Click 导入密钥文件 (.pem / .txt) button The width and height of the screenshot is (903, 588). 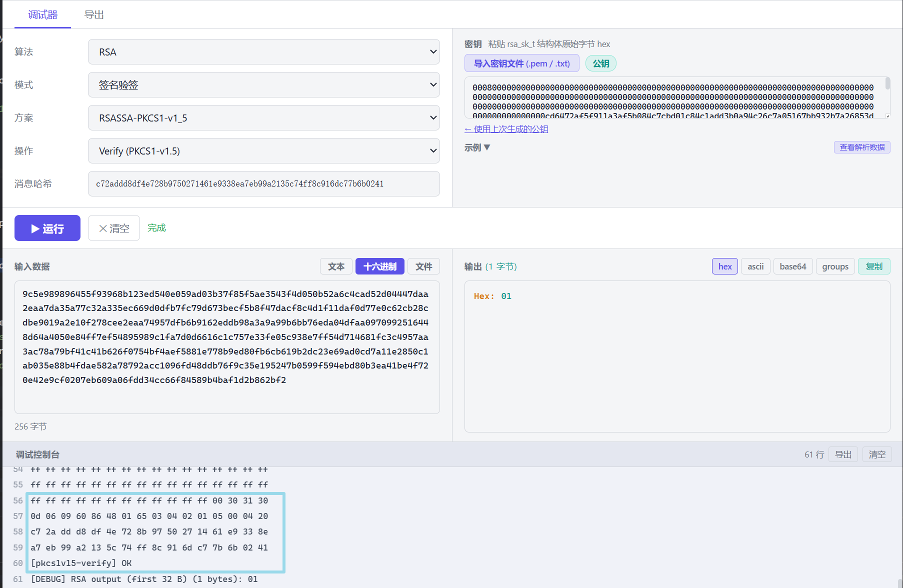[x=521, y=63]
